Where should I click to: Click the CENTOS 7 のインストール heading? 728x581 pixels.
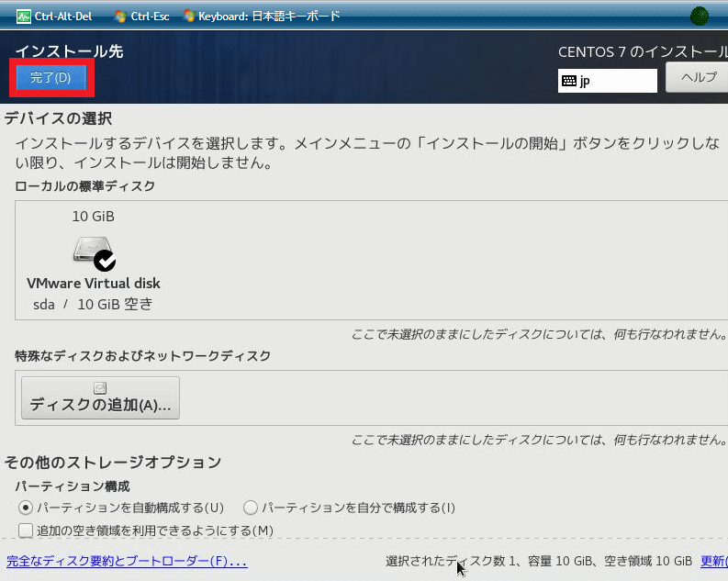coord(643,52)
